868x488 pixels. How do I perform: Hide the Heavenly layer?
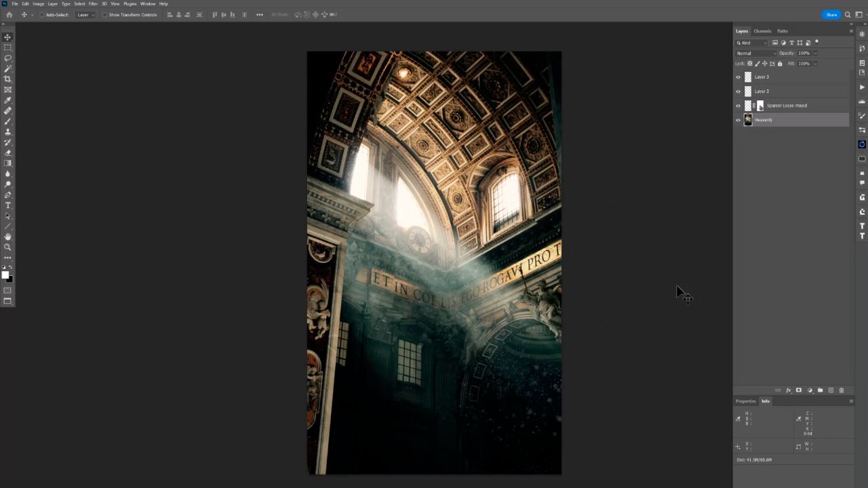click(x=738, y=120)
